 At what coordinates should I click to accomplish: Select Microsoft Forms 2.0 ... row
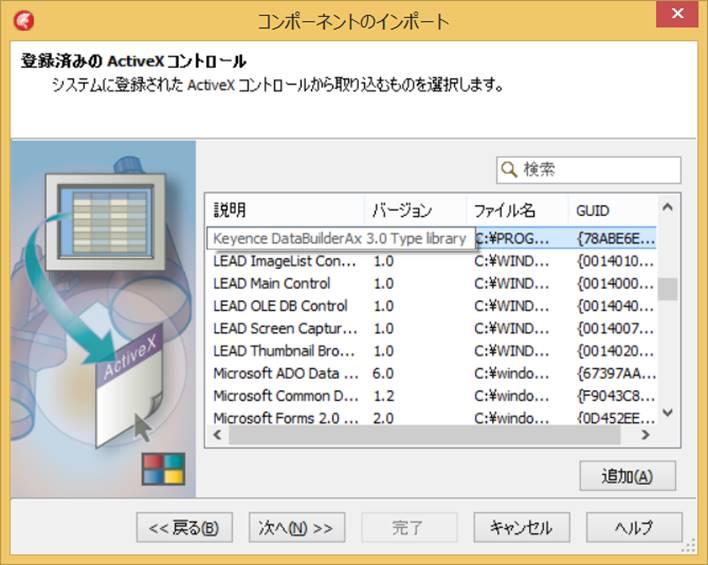pos(431,418)
